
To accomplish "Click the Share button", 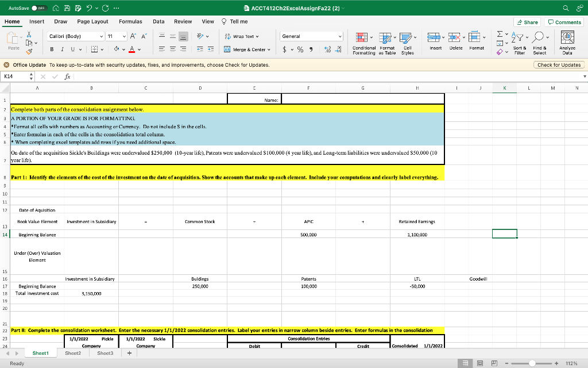I will (527, 22).
